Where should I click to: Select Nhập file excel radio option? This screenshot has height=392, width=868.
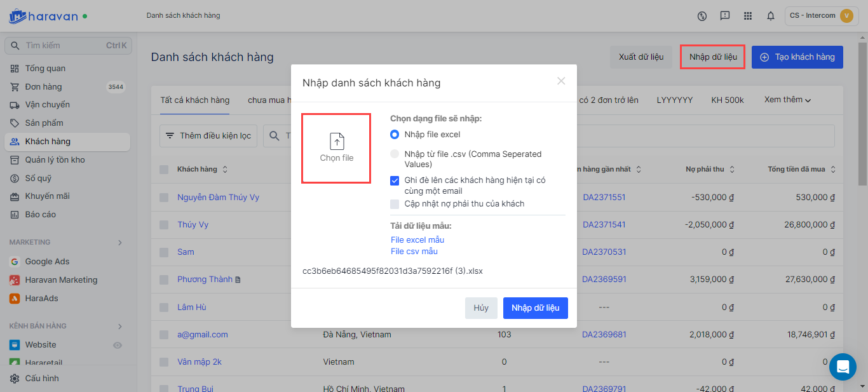[x=395, y=135]
